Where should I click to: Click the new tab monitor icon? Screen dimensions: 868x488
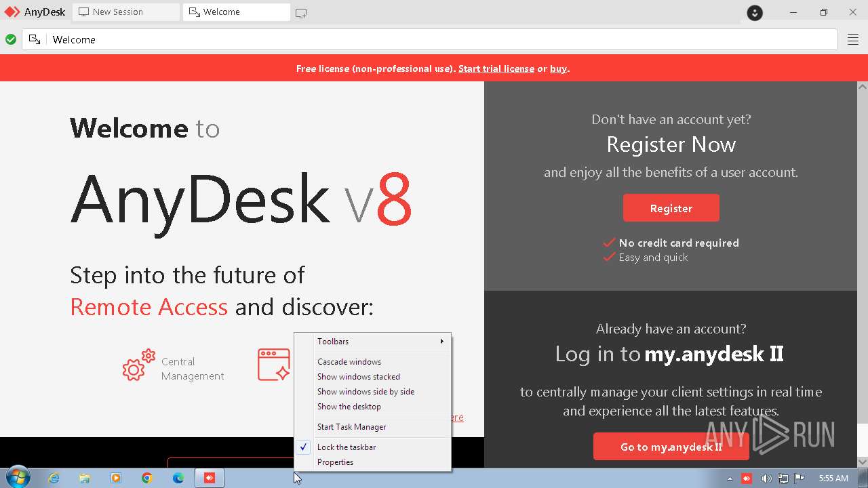(301, 13)
